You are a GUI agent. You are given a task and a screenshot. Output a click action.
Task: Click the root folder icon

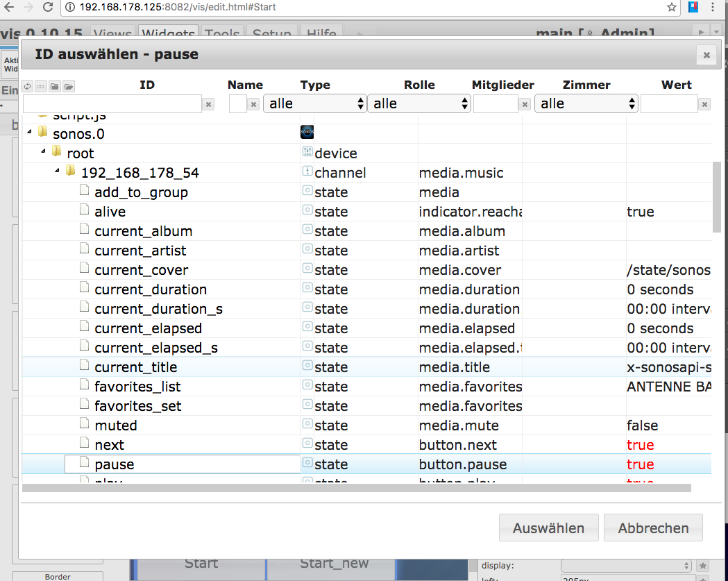coord(57,151)
